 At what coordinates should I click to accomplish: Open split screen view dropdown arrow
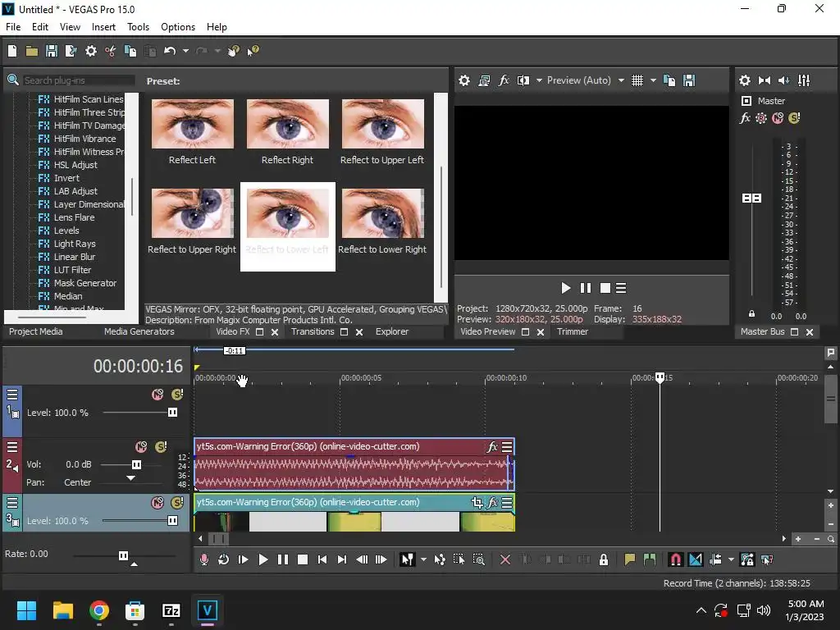[539, 80]
